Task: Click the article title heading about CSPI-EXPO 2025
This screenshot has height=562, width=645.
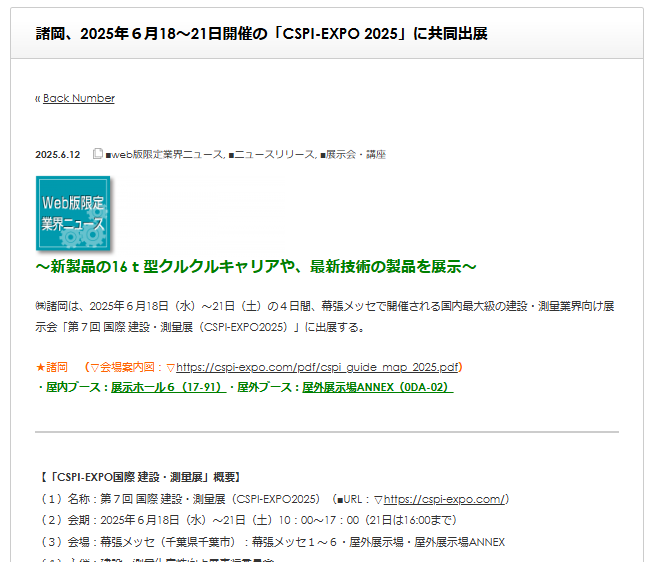Action: (261, 34)
